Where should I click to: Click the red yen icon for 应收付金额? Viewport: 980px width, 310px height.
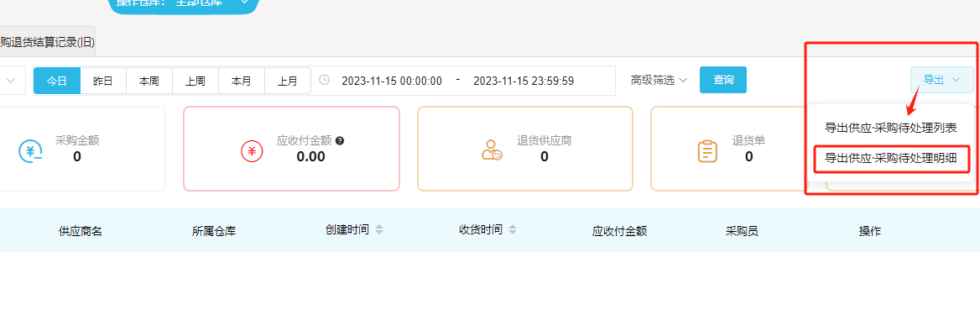point(252,151)
